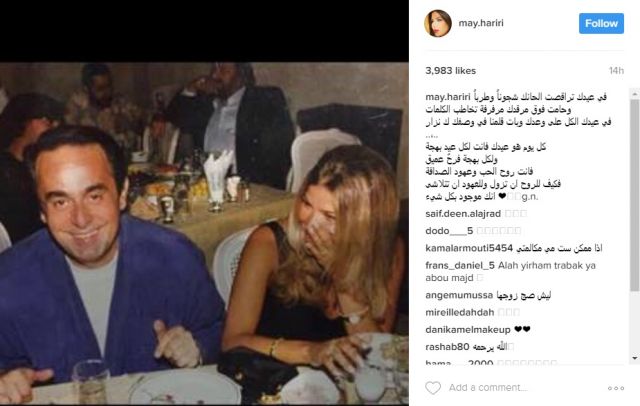Click the posted dinner photo

pos(204,233)
